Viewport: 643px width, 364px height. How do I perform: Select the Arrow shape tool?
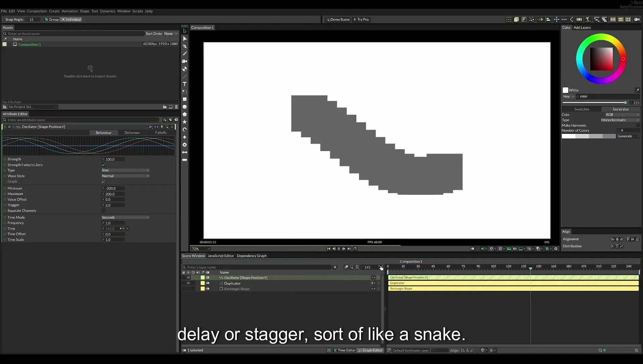click(185, 153)
